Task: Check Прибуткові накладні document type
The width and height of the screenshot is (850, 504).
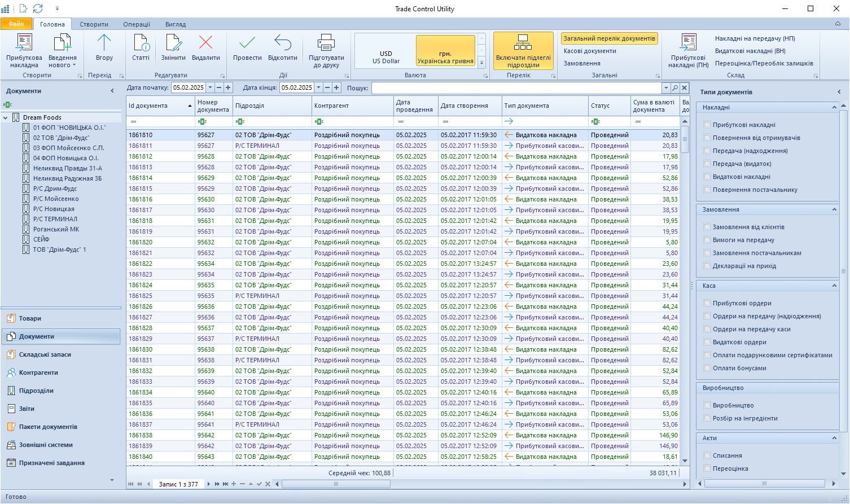Action: [707, 125]
